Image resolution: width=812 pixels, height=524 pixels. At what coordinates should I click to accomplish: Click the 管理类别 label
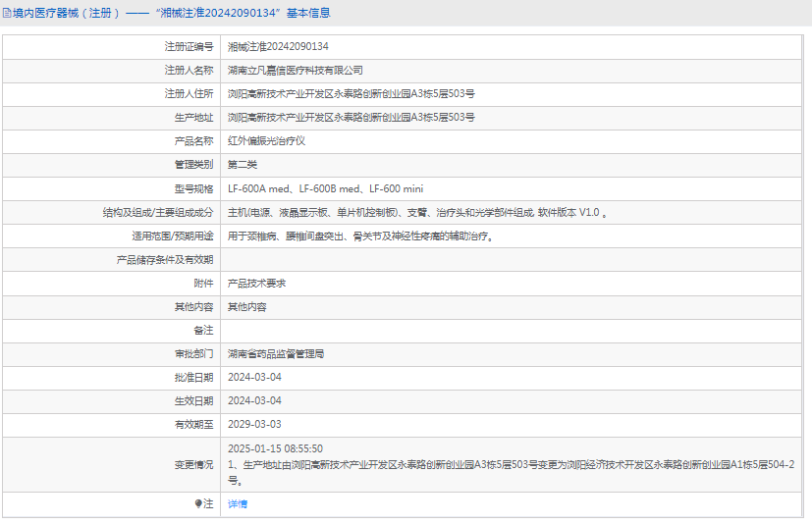(x=193, y=165)
